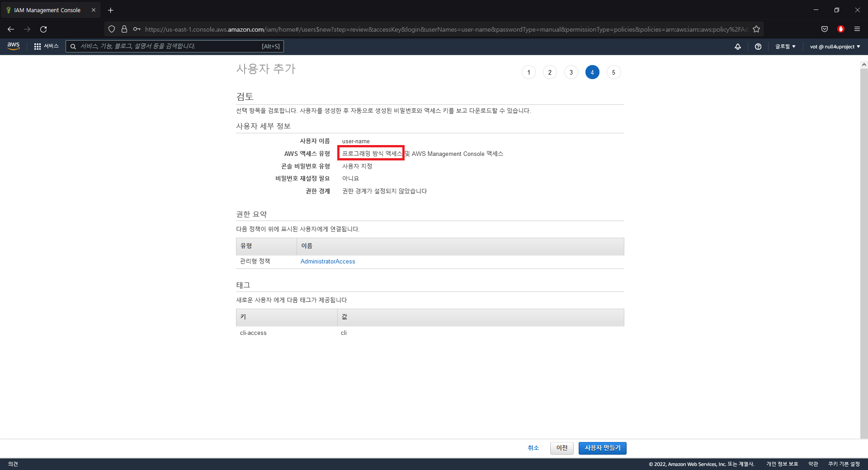Click the key saved-login icon in address bar

(137, 29)
